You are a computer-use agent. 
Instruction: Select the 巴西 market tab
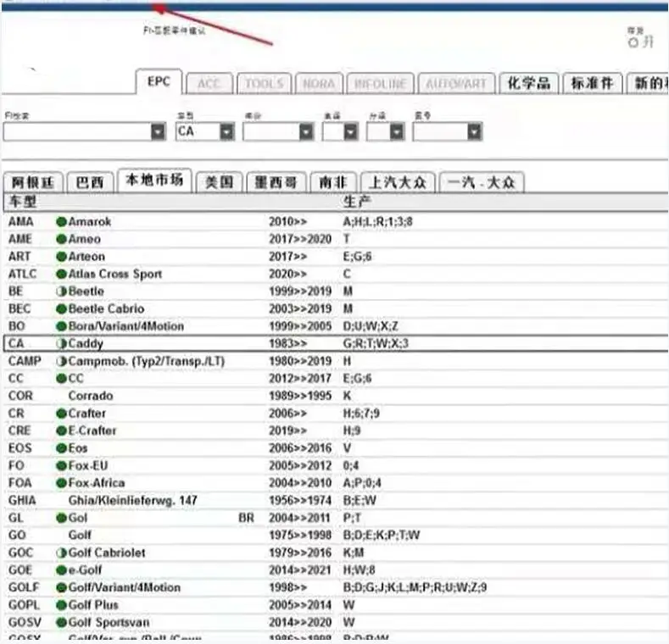(90, 182)
